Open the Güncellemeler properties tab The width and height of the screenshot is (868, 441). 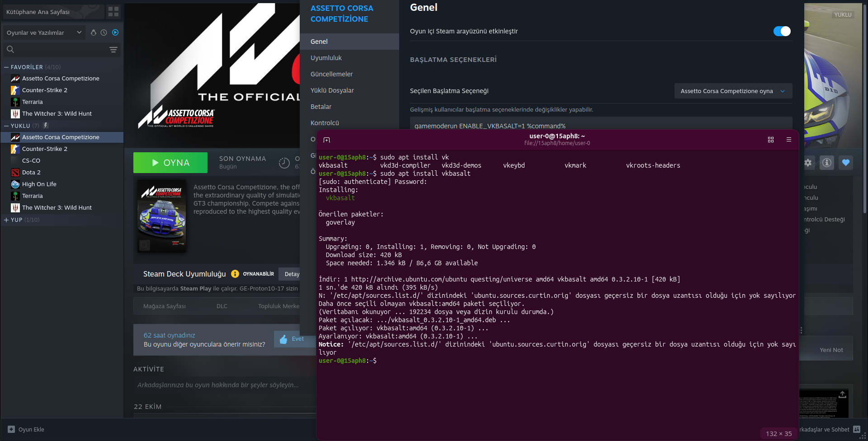coord(349,74)
